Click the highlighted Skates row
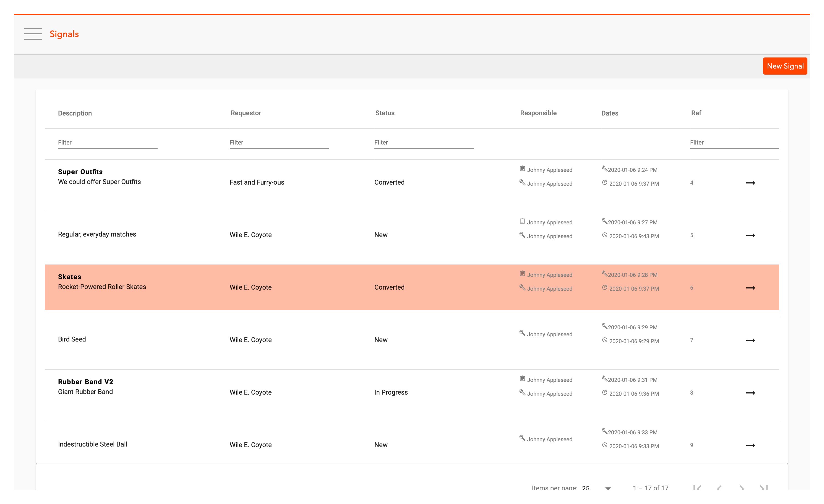 (x=412, y=288)
